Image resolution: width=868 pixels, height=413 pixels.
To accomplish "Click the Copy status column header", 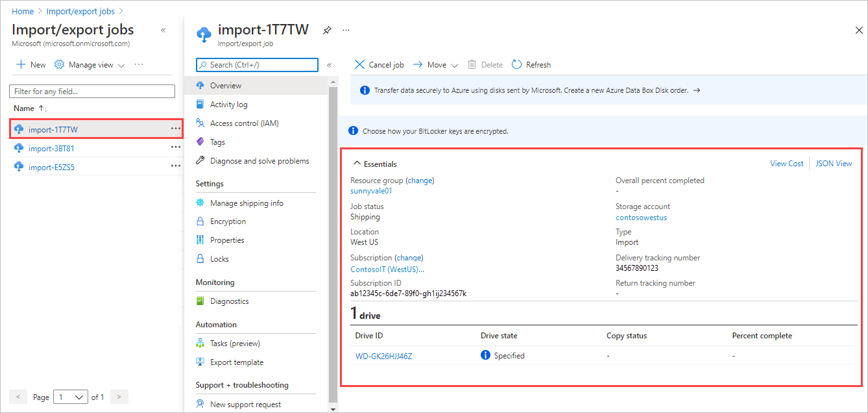I will pyautogui.click(x=626, y=336).
